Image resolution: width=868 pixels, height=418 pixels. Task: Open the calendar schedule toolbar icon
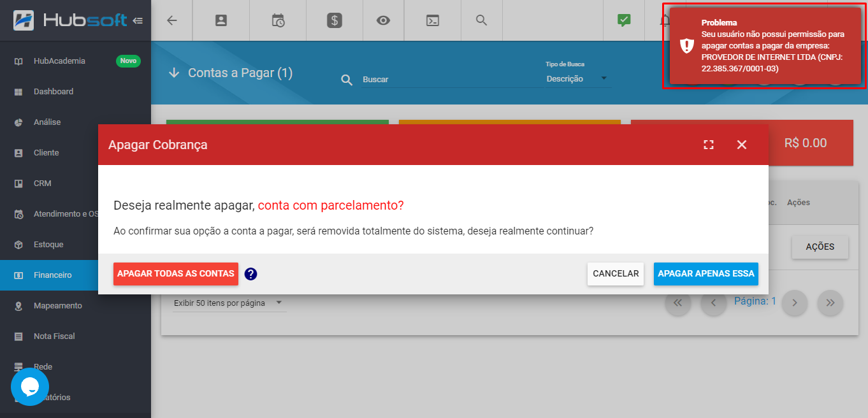[x=278, y=20]
